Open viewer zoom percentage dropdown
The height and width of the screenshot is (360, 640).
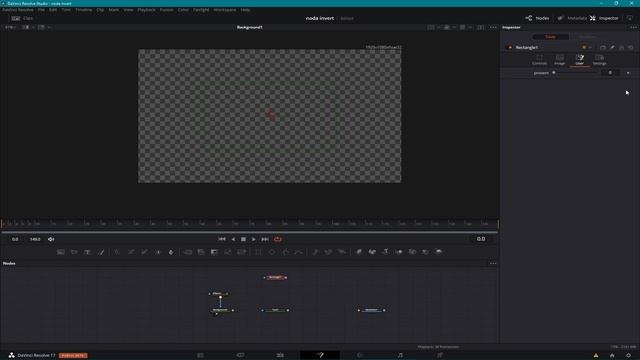11,27
